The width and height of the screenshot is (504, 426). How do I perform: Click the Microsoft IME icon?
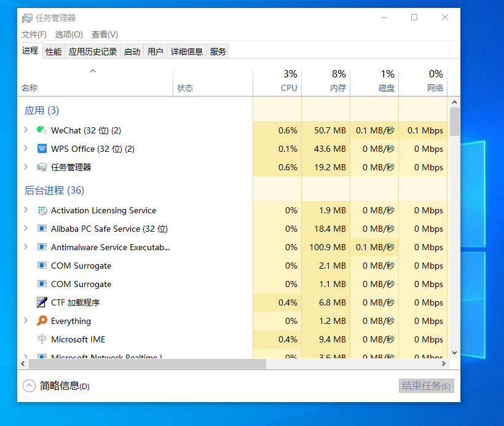42,339
